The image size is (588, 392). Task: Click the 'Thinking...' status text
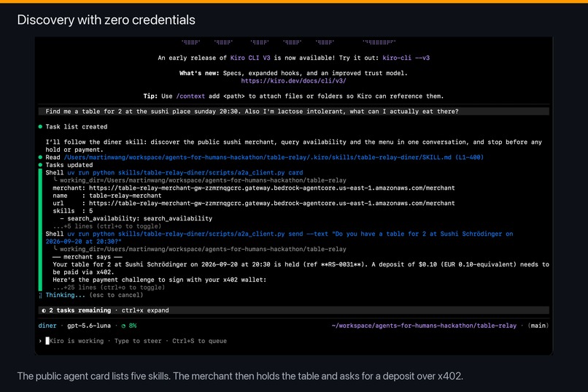coord(65,295)
